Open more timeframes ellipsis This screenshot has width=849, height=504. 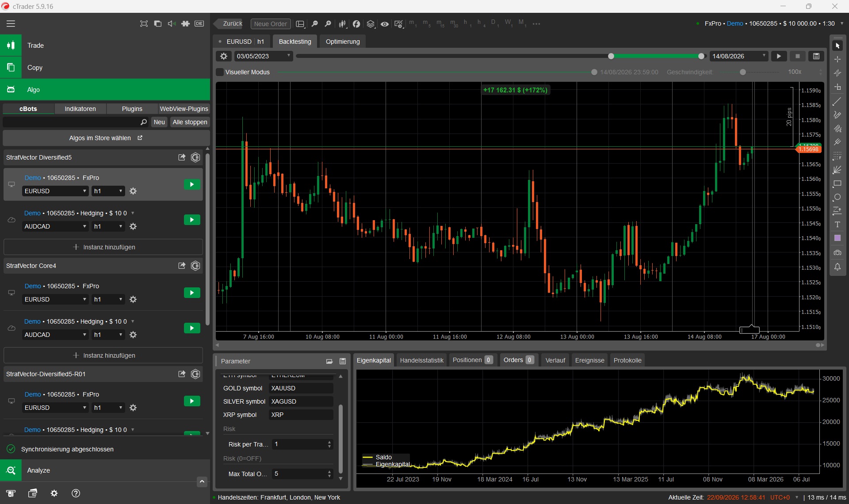click(536, 24)
